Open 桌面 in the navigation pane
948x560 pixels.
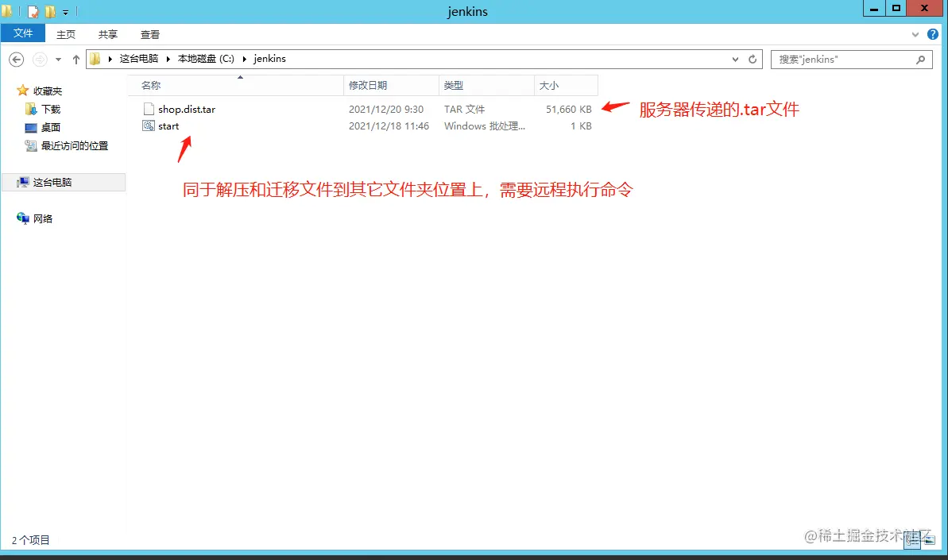pyautogui.click(x=51, y=127)
